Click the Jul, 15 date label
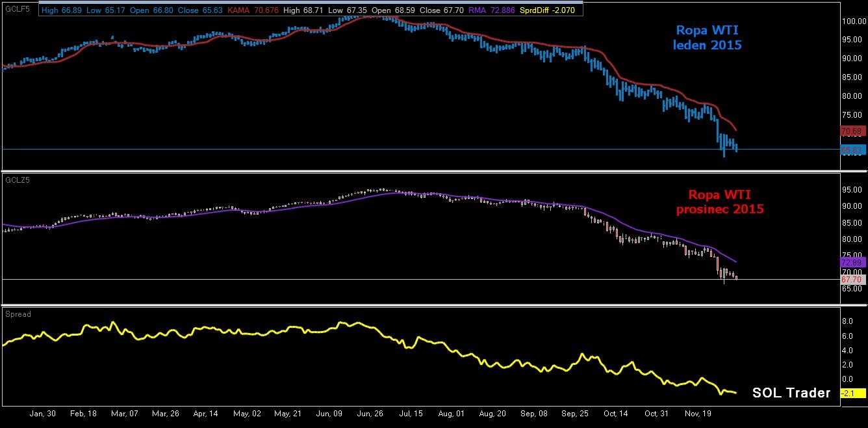This screenshot has height=428, width=868. 411,413
